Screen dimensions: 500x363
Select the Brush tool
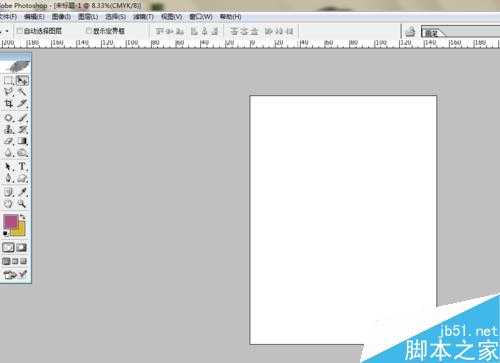22,118
